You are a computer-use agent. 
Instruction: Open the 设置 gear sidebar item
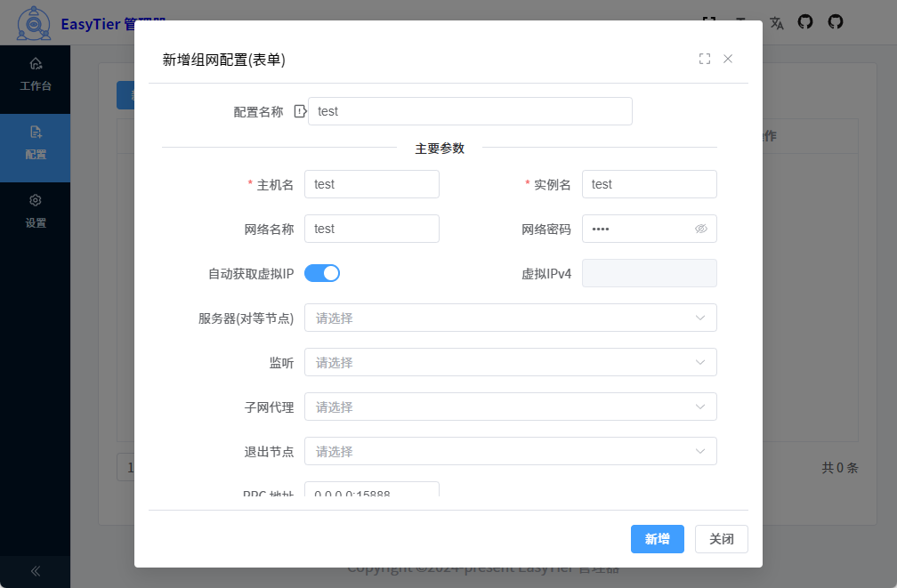[36, 211]
